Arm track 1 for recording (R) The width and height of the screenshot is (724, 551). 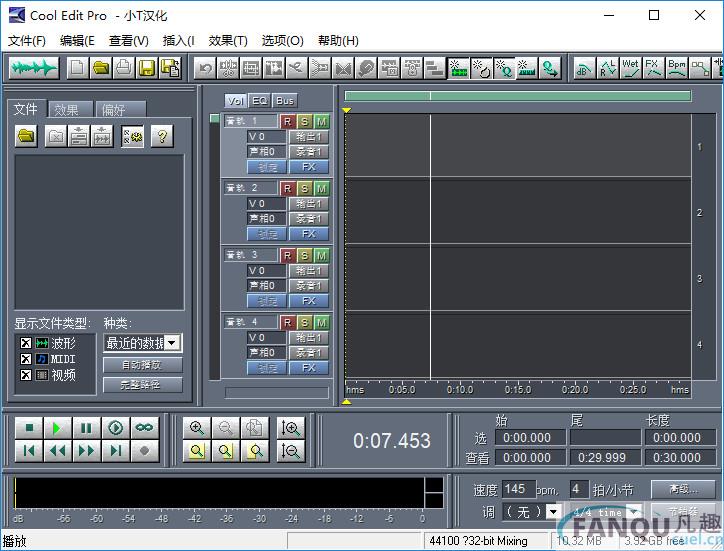point(288,121)
